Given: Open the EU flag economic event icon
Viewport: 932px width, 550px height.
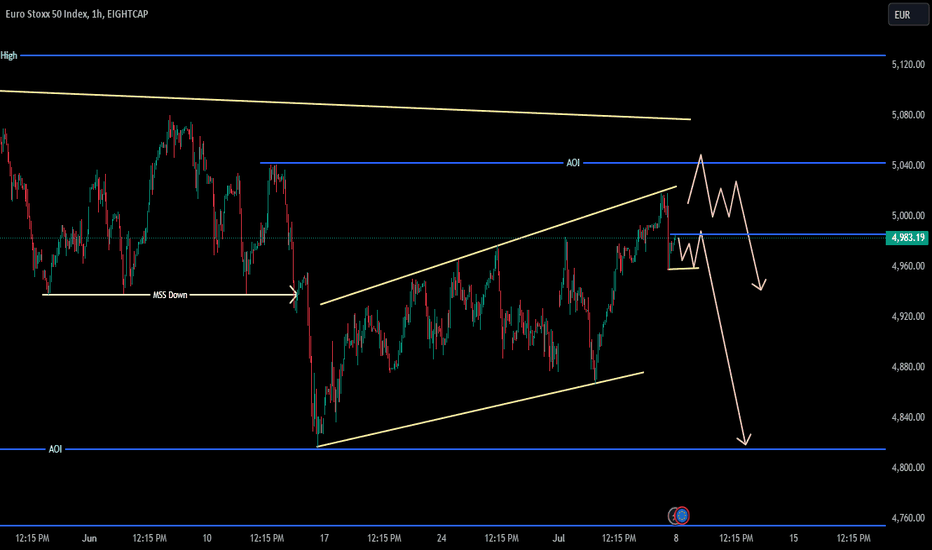Looking at the screenshot, I should pyautogui.click(x=682, y=516).
